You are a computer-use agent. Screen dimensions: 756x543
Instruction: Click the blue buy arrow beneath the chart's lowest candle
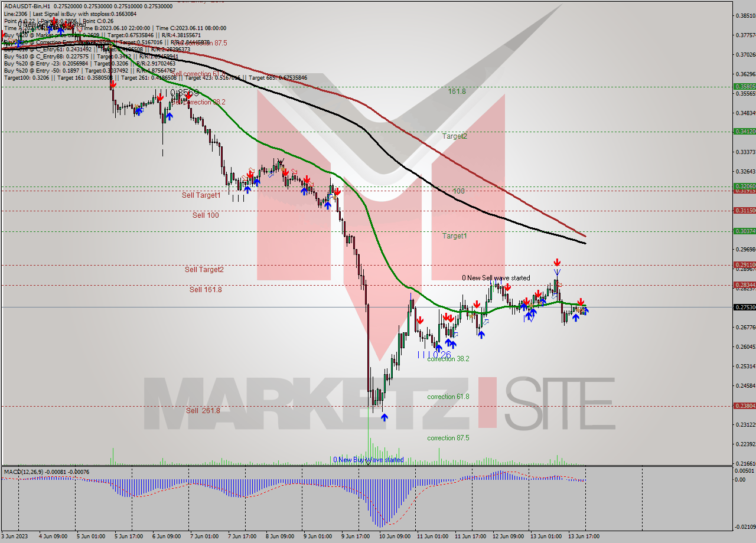(x=384, y=417)
